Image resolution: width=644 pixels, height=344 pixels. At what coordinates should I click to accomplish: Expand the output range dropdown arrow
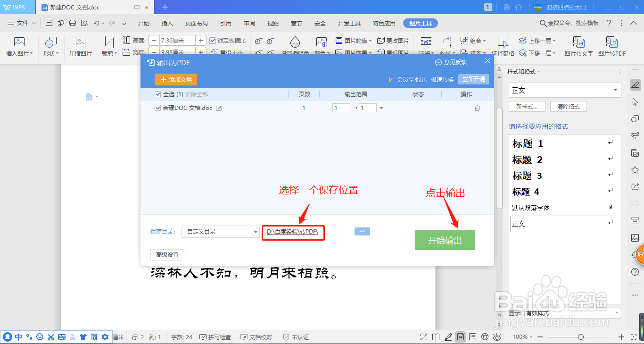[382, 107]
